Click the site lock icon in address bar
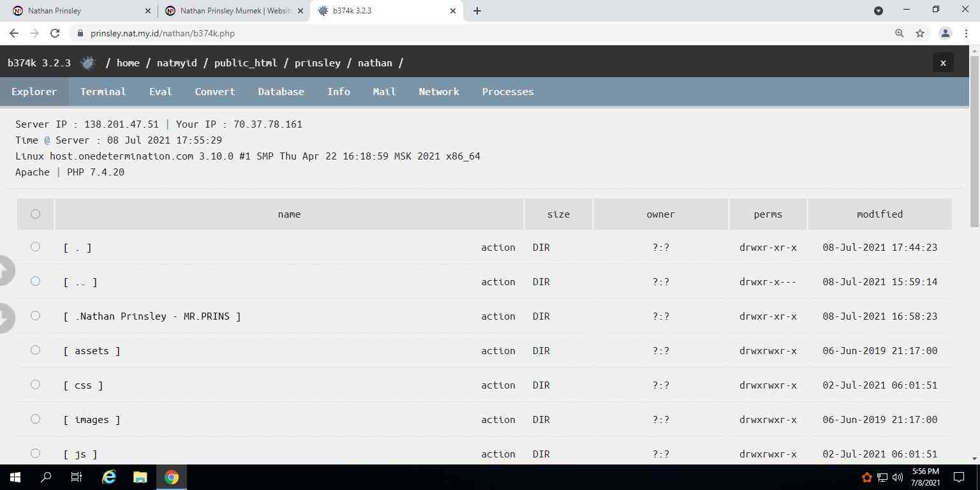Image resolution: width=980 pixels, height=490 pixels. coord(80,33)
